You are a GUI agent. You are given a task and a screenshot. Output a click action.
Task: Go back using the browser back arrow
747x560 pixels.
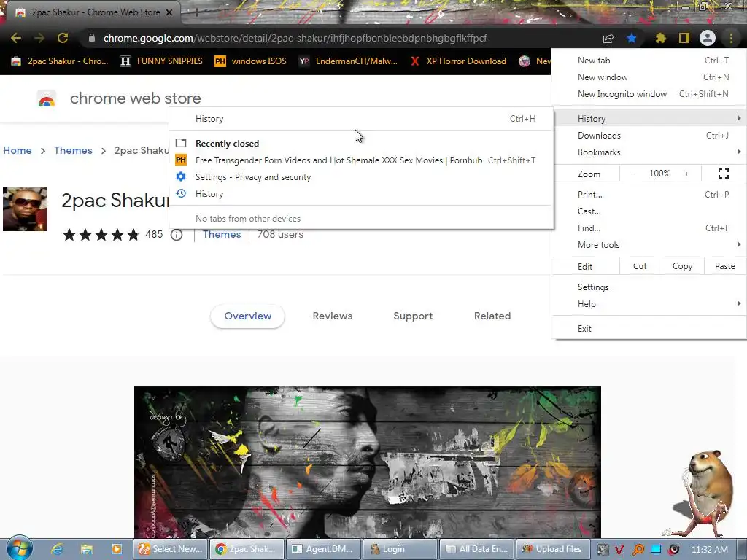point(16,38)
